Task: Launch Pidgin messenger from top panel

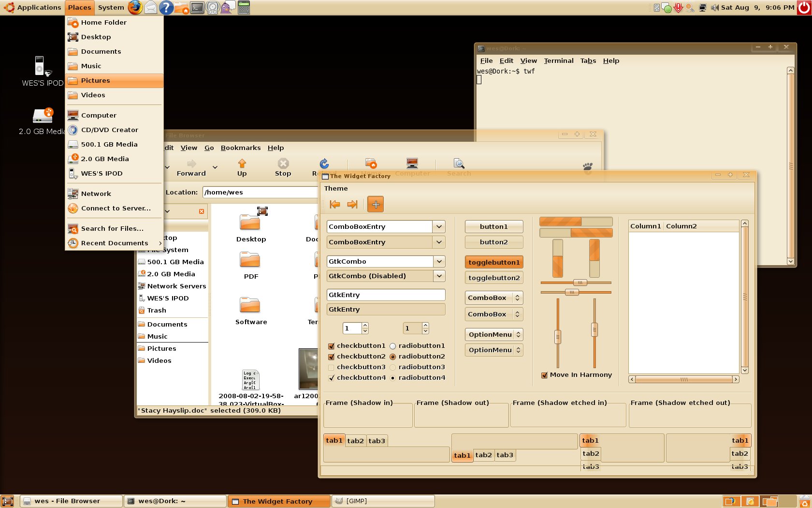Action: pos(228,7)
